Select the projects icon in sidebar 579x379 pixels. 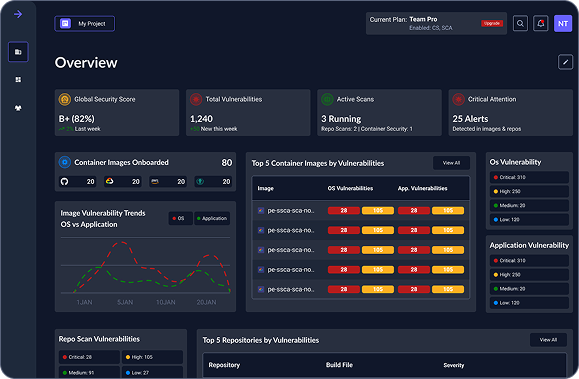(18, 52)
